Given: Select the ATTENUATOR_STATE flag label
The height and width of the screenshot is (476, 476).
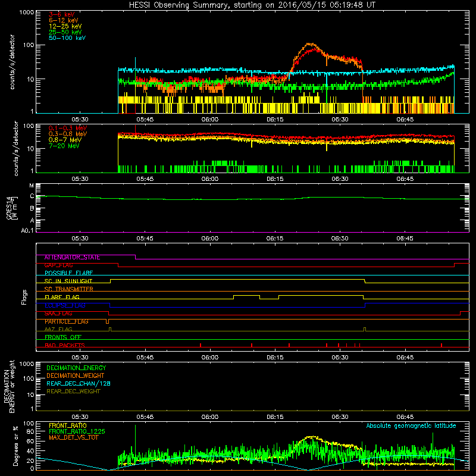Looking at the screenshot, I should [72, 258].
